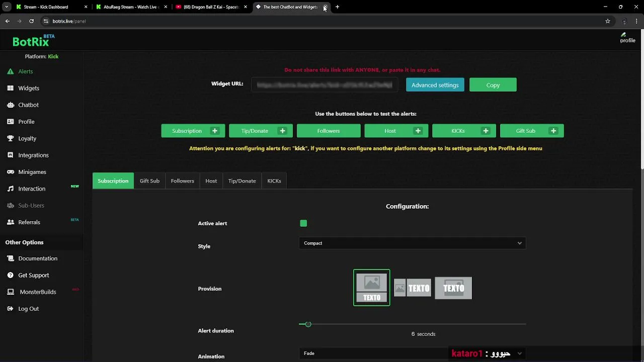Copy the widget URL with Copy button
Viewport: 644px width, 362px height.
493,85
